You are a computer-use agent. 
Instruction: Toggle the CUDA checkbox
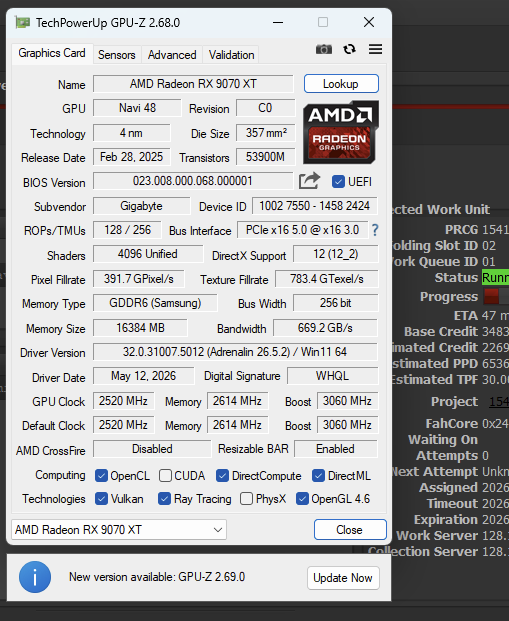[165, 476]
